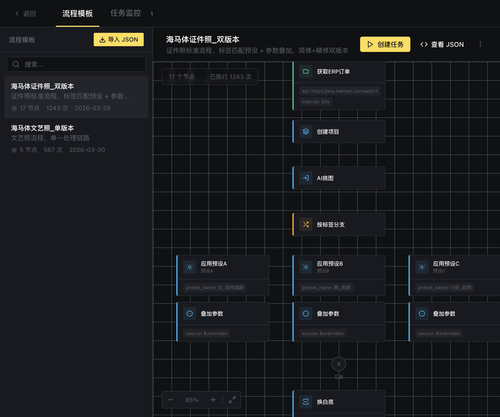The height and width of the screenshot is (417, 500).
Task: Select the AI抠图 node title
Action: [325, 178]
